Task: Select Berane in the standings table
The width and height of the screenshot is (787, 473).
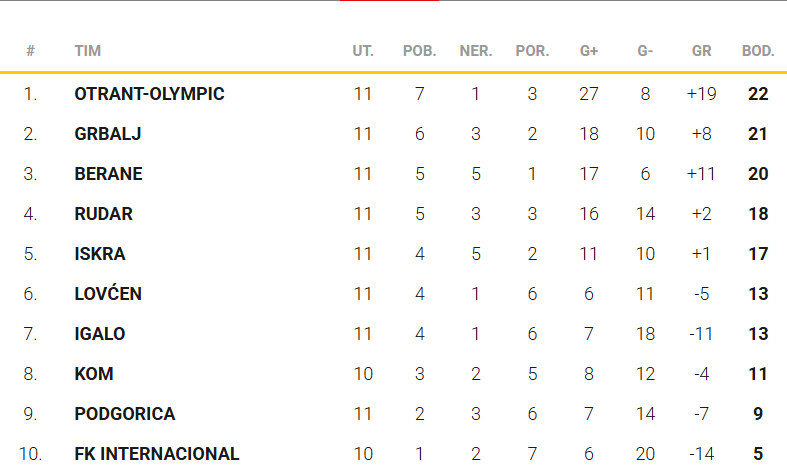Action: point(108,174)
